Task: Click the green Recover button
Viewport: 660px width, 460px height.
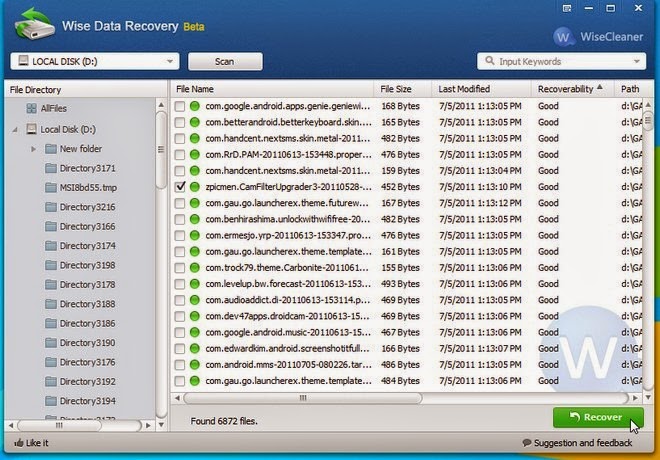Action: click(598, 417)
